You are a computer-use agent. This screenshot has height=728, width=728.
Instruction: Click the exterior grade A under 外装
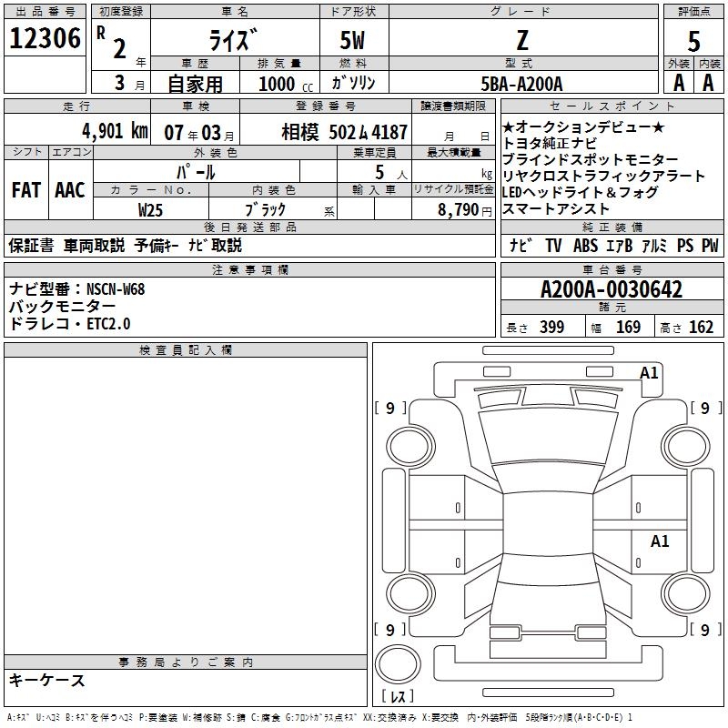pyautogui.click(x=677, y=82)
